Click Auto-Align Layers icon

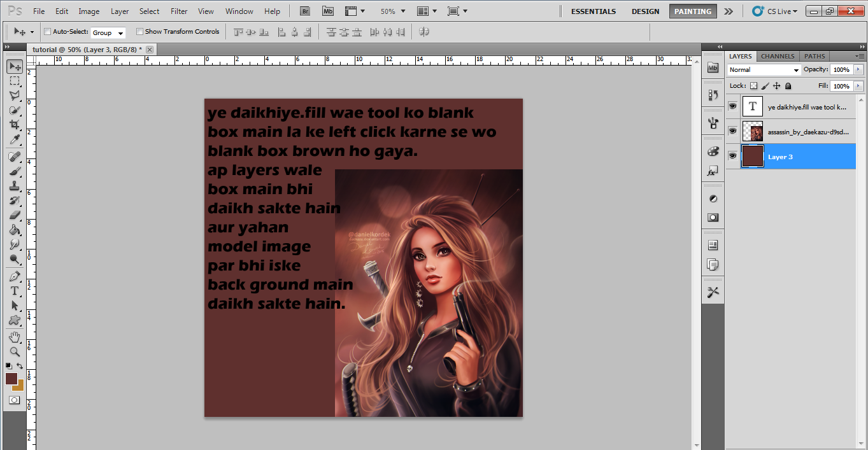tap(423, 31)
